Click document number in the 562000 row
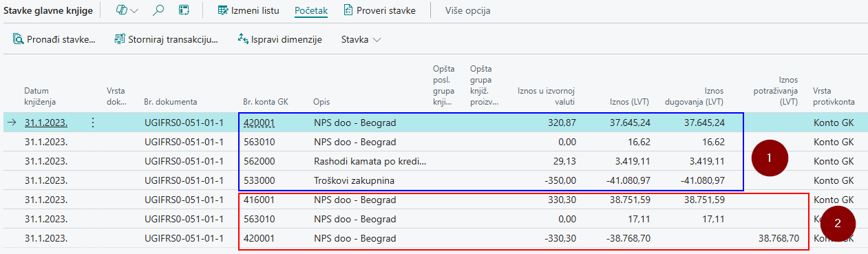This screenshot has width=868, height=254. click(184, 162)
